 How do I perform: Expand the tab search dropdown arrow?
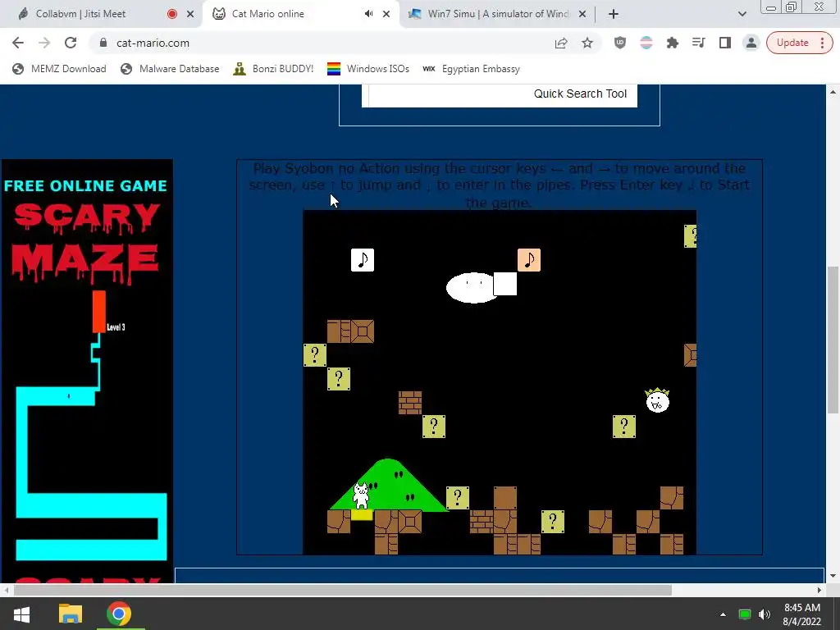click(x=742, y=14)
